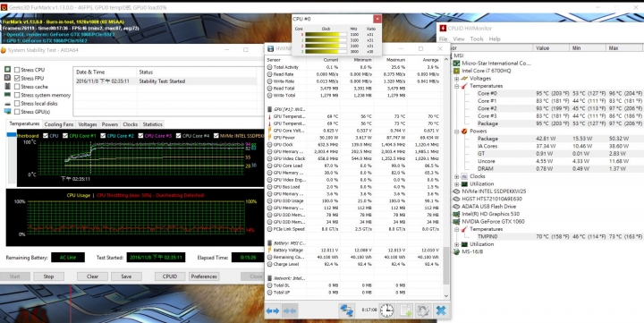Viewport: 644px width, 323px height.
Task: Click HWiNFO blue left-right arrows icon
Action: (x=273, y=310)
